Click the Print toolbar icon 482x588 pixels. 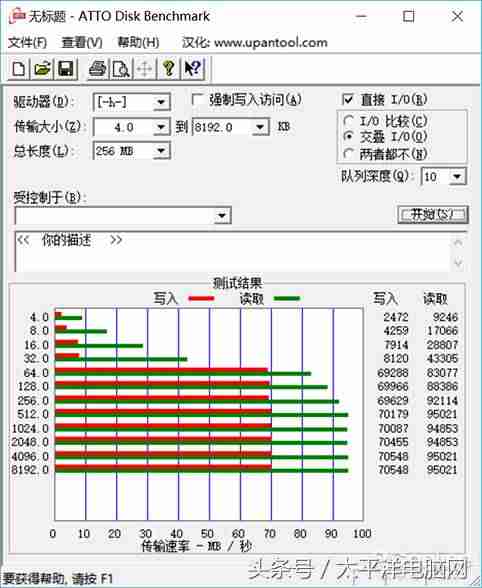(x=98, y=69)
